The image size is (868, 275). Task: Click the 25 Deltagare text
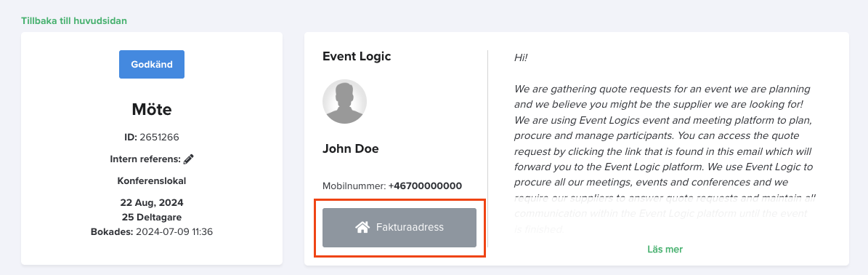152,217
